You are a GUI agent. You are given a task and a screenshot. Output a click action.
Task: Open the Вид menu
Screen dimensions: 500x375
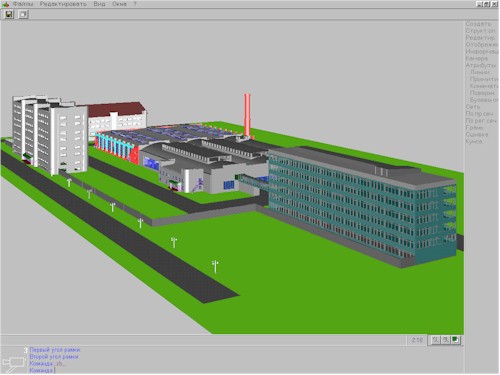(99, 4)
